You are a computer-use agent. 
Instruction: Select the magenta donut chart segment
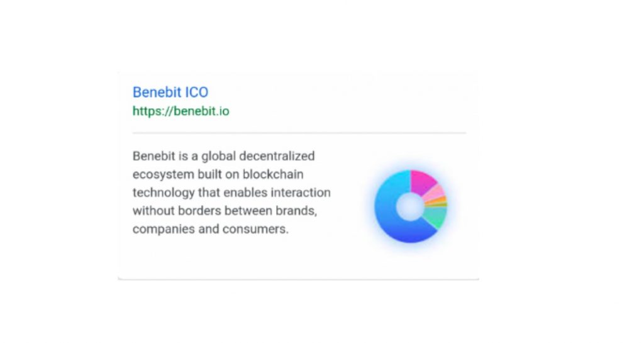422,181
